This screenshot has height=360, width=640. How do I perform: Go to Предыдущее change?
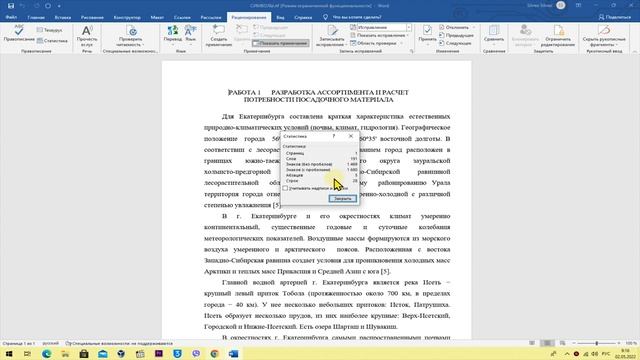point(456,35)
